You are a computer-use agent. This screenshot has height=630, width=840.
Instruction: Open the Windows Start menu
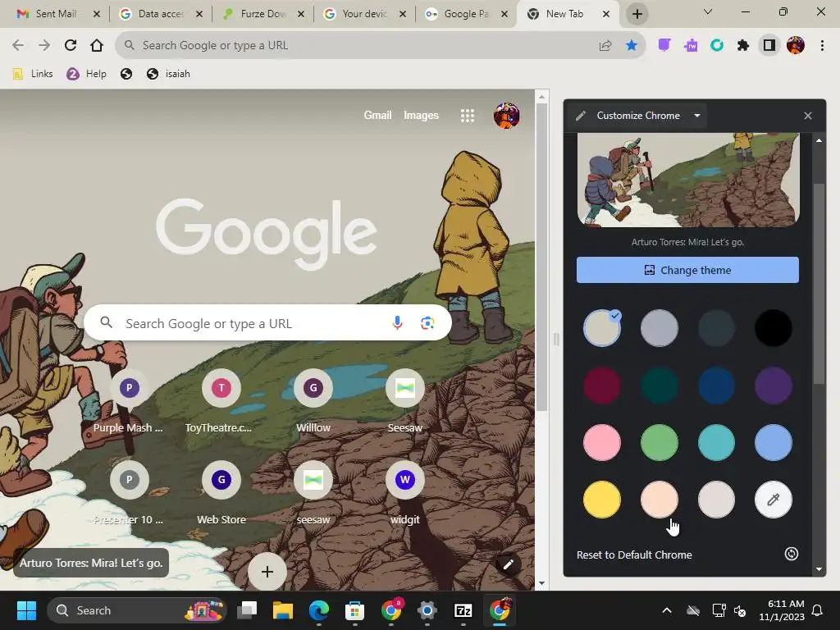coord(26,610)
